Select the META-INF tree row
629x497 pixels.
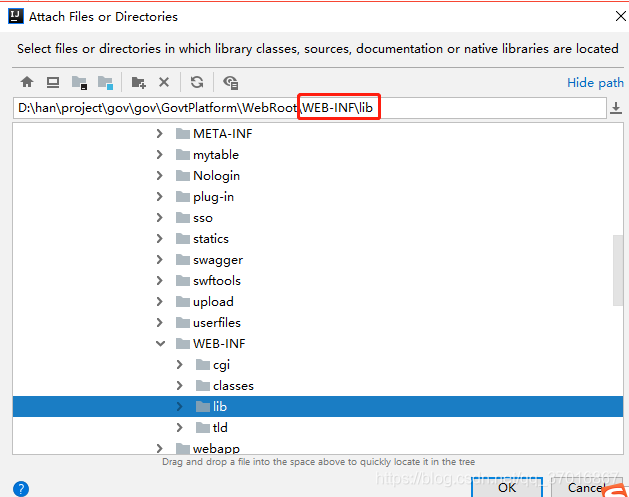pyautogui.click(x=318, y=134)
